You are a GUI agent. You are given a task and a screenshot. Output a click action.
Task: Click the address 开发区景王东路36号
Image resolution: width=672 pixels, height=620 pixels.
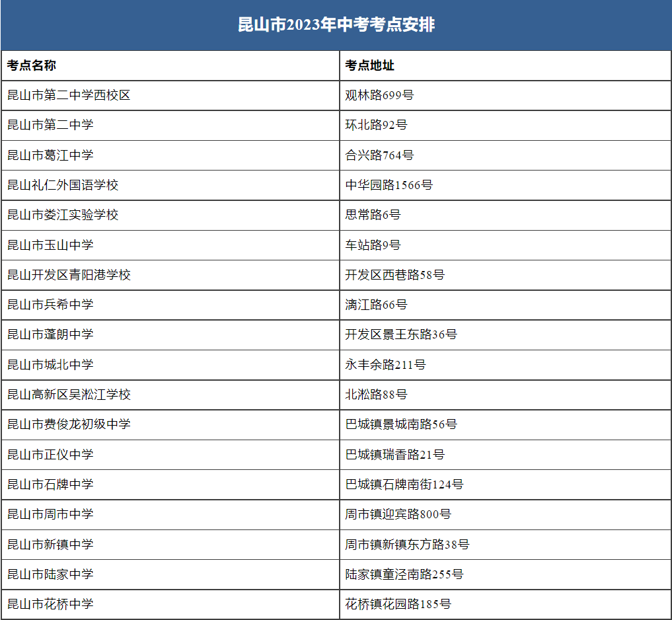[401, 334]
